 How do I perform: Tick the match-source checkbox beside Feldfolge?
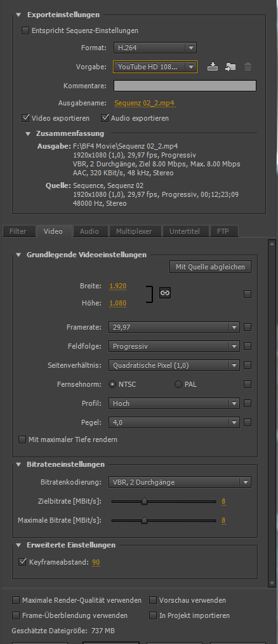click(x=247, y=346)
